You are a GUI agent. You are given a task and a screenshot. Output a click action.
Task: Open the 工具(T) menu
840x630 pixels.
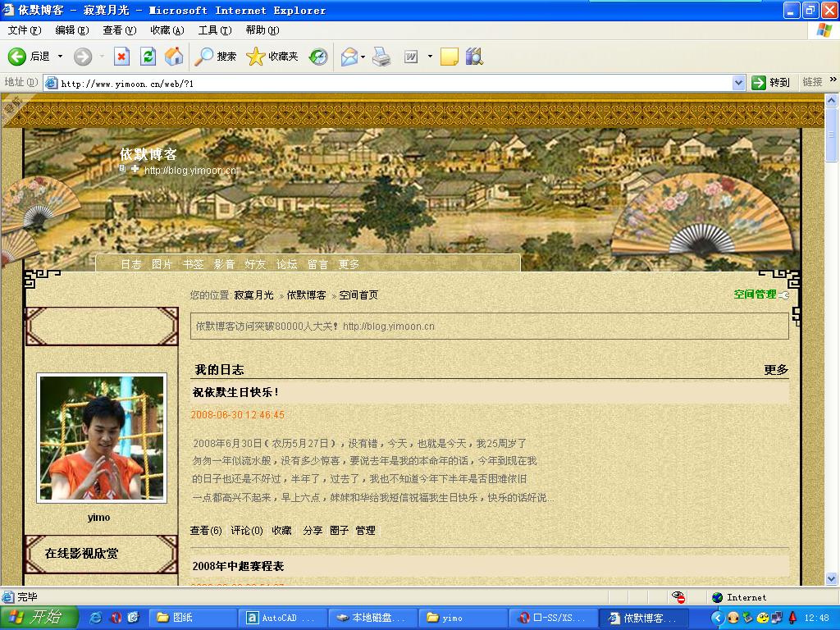coord(215,30)
